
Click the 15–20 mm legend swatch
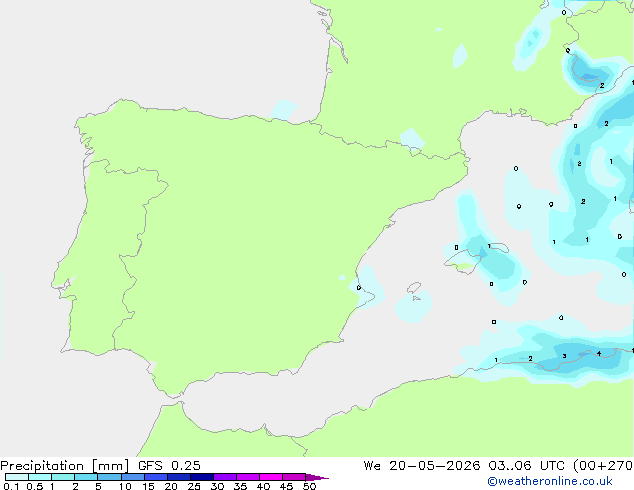coord(155,477)
